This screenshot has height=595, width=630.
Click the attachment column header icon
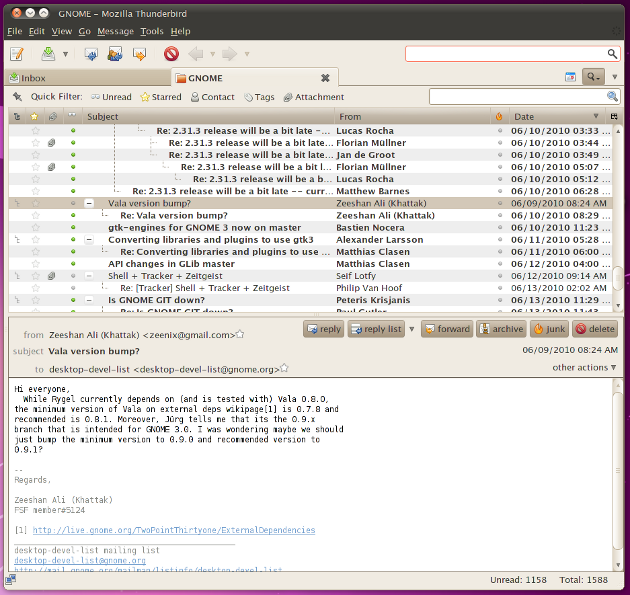point(52,117)
